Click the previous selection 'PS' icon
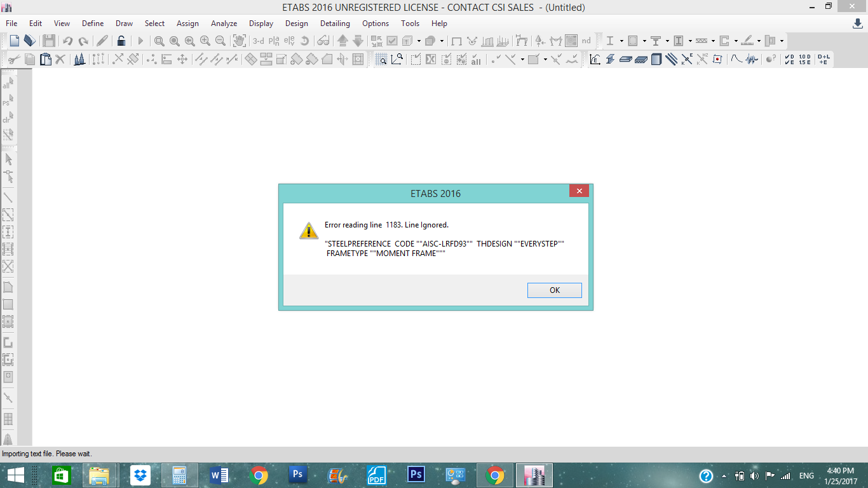 pyautogui.click(x=8, y=101)
